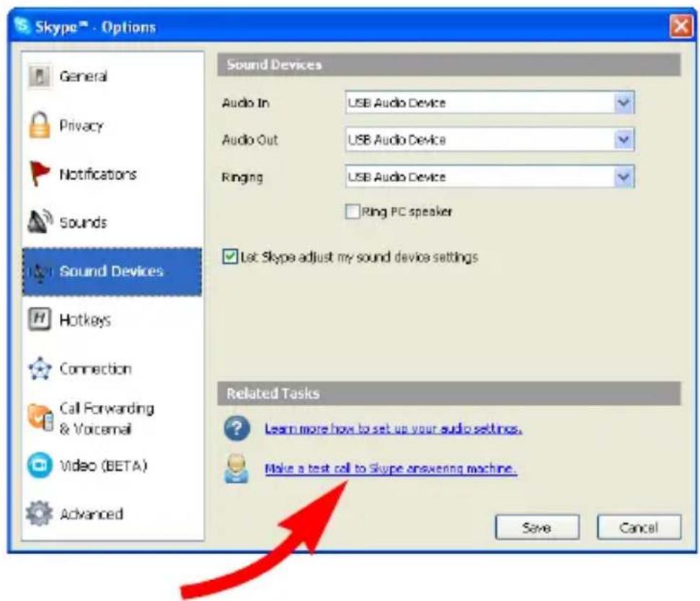Open the Audio Out dropdown arrow
700x601 pixels.
[624, 140]
